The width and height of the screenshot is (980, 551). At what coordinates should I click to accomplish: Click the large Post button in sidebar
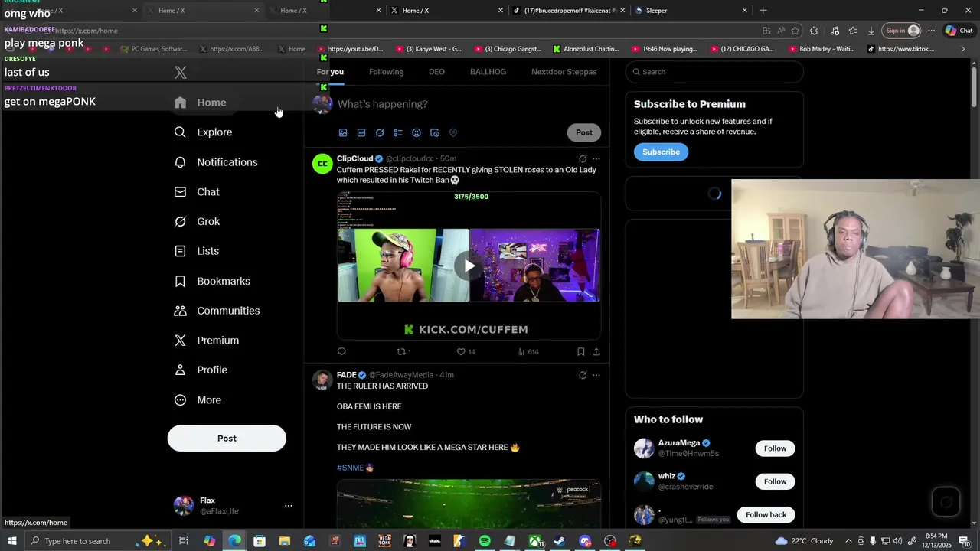pos(227,439)
